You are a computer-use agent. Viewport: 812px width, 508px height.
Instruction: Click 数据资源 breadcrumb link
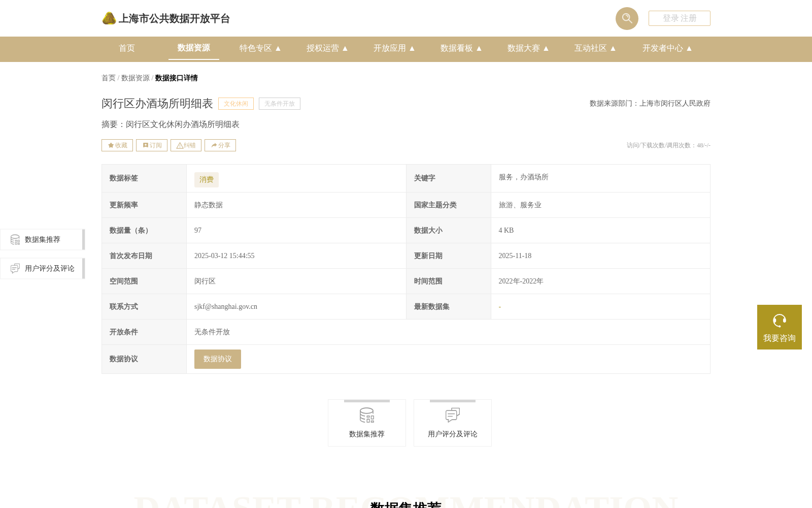pos(136,78)
